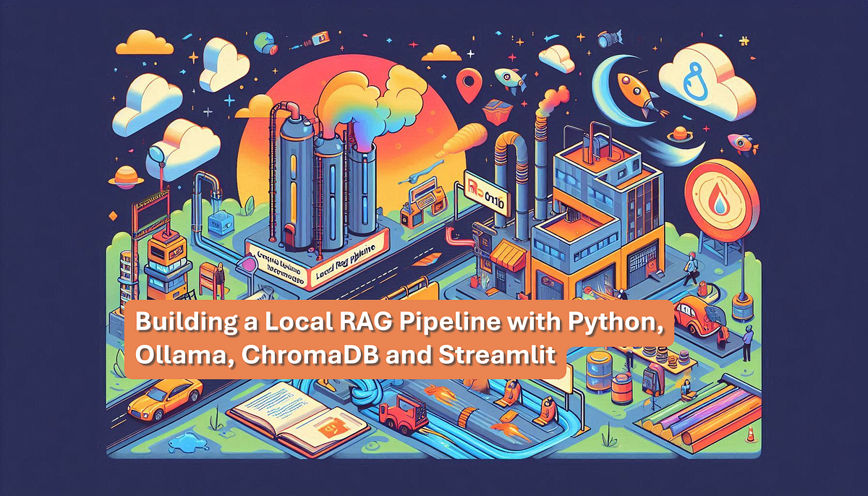868x496 pixels.
Task: Select the Local RAG Pipeline signboard
Action: coord(344,264)
